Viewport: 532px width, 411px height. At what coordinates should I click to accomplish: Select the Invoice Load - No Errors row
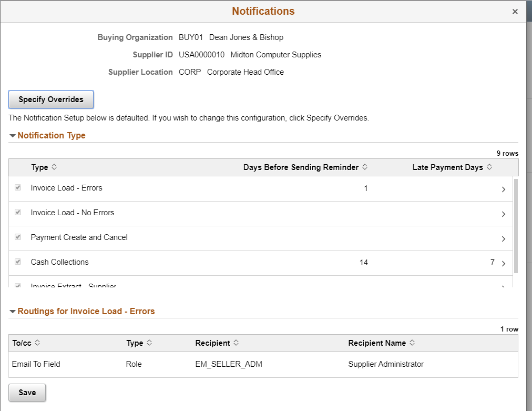coord(261,214)
